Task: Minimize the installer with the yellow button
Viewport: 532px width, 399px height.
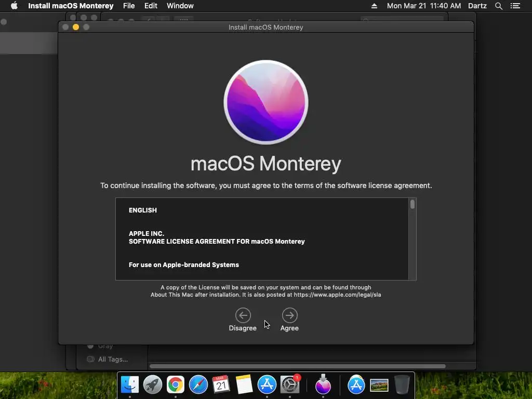Action: point(76,27)
